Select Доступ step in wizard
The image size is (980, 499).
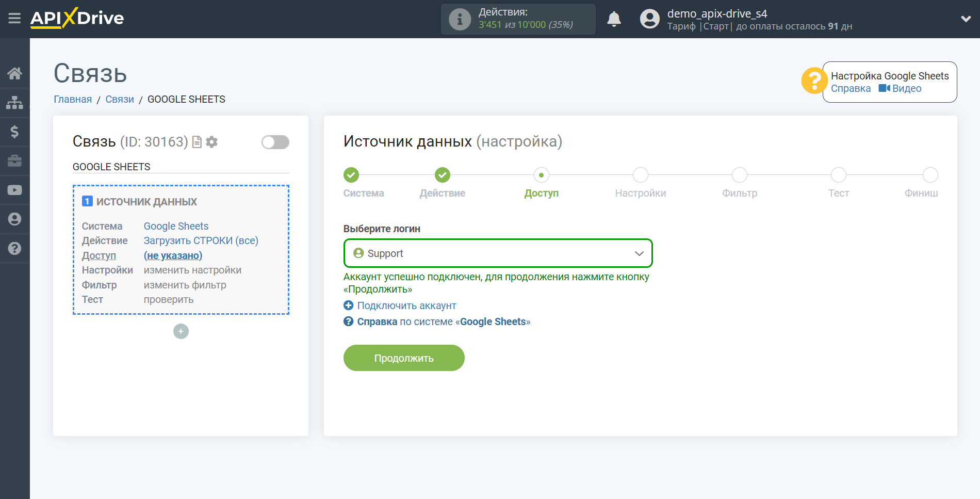[541, 175]
